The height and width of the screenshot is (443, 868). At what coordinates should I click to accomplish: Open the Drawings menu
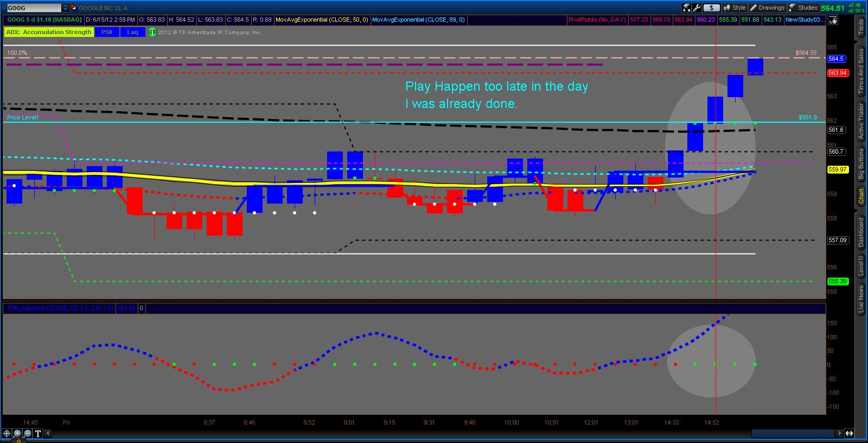(767, 8)
